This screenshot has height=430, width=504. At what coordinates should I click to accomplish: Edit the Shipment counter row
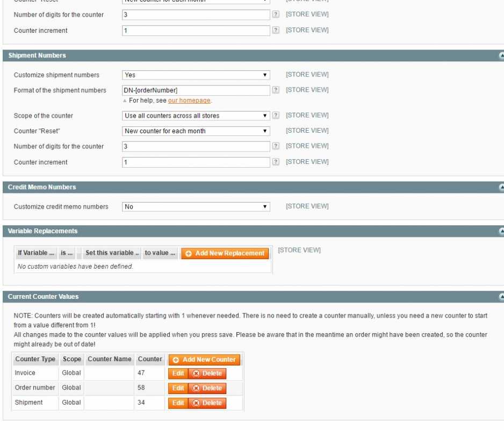pos(178,403)
